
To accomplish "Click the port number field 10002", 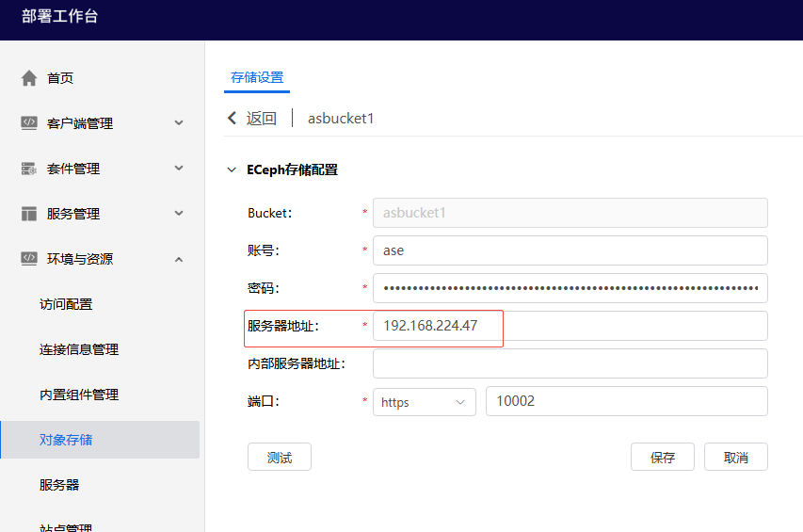I will [x=627, y=401].
